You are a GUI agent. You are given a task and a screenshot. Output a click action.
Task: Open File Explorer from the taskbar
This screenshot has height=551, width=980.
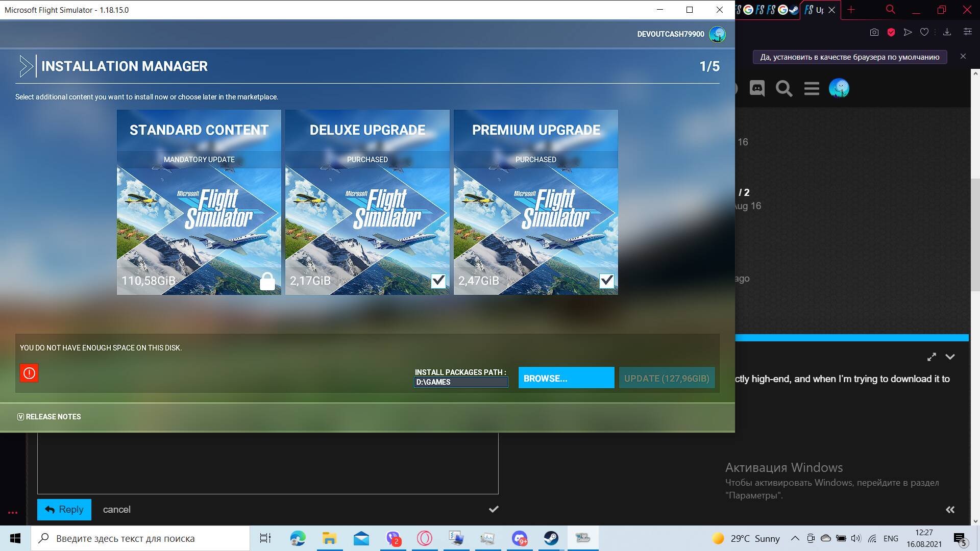pyautogui.click(x=329, y=538)
